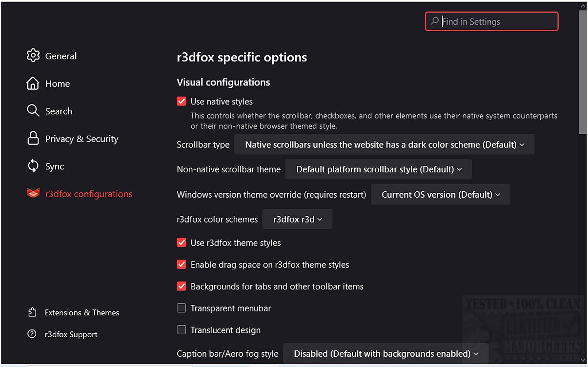Click the Privacy & Security lock icon
The height and width of the screenshot is (367, 588).
coord(33,139)
